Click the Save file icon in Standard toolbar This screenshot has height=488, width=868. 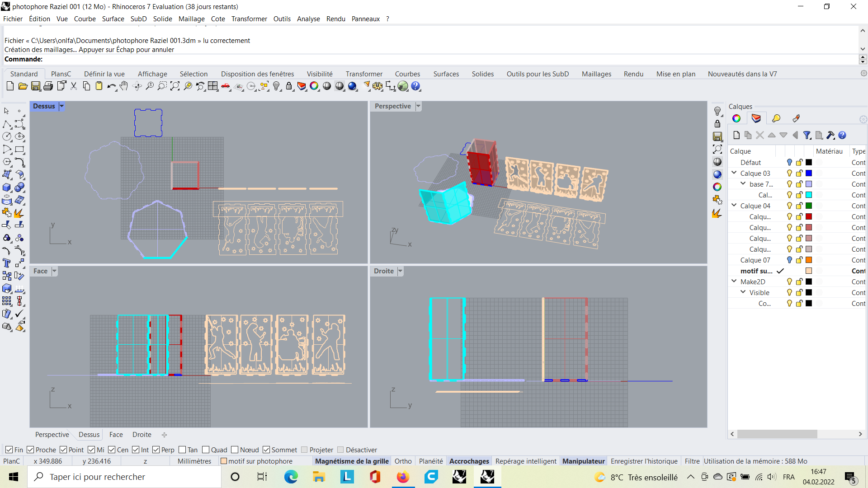tap(36, 86)
